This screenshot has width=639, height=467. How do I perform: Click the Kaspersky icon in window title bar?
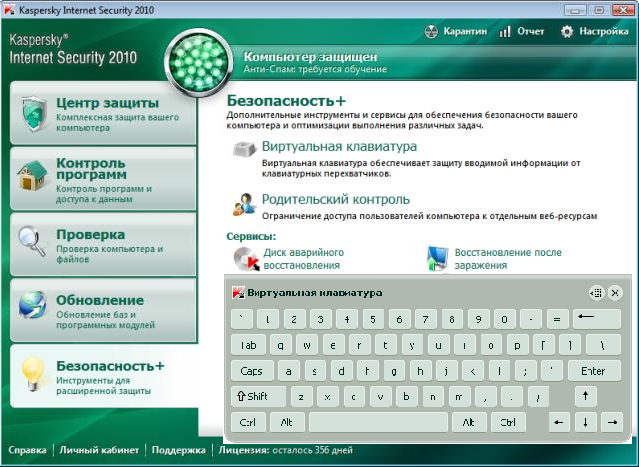pos(9,9)
